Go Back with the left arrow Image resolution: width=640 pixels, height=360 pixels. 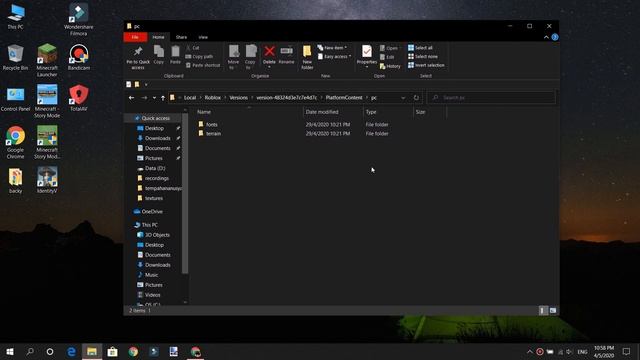[x=131, y=98]
